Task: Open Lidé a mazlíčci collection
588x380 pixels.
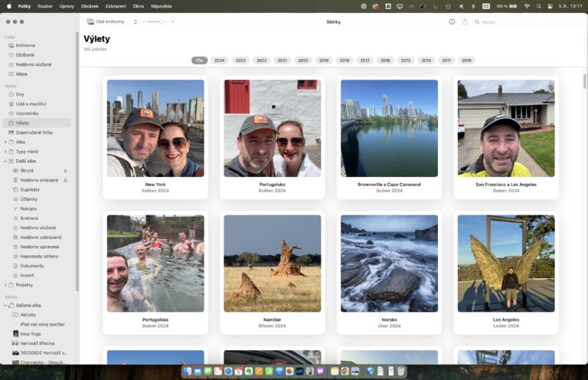Action: click(x=31, y=104)
